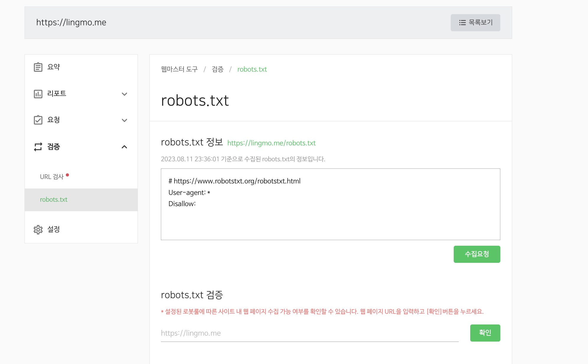
Task: Go to 검증 breadcrumb link
Action: pyautogui.click(x=218, y=69)
